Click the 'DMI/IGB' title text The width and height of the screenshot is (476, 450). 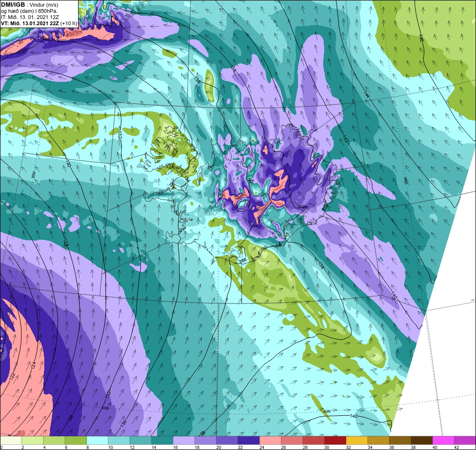[x=13, y=5]
